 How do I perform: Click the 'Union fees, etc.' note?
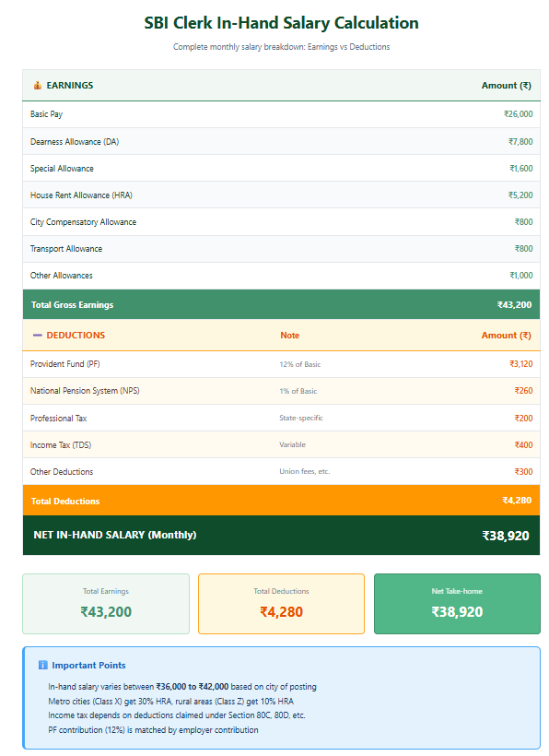point(304,471)
